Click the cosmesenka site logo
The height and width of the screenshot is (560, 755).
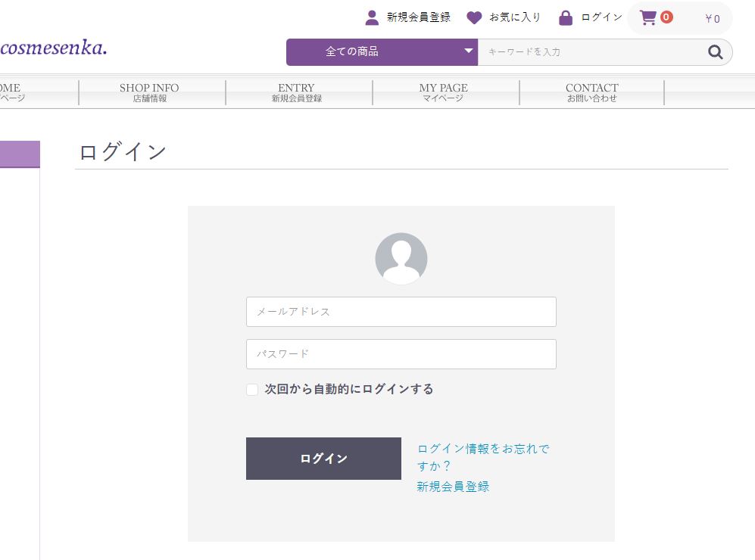[x=53, y=49]
